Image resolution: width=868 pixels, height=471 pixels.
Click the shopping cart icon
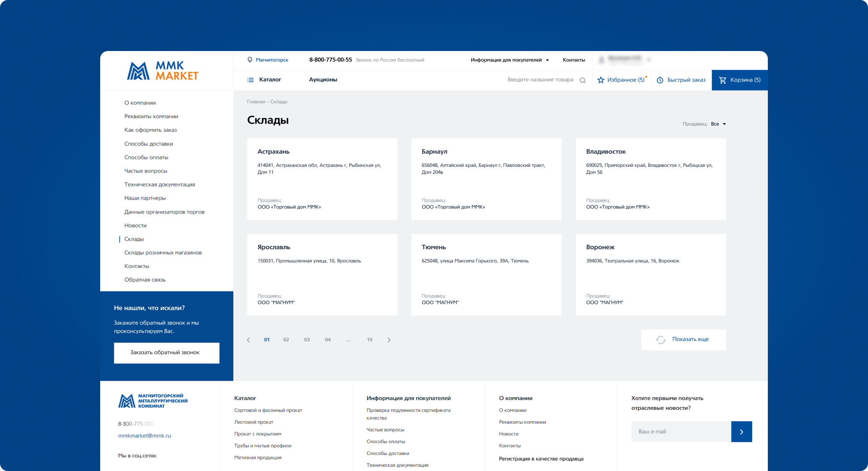722,80
